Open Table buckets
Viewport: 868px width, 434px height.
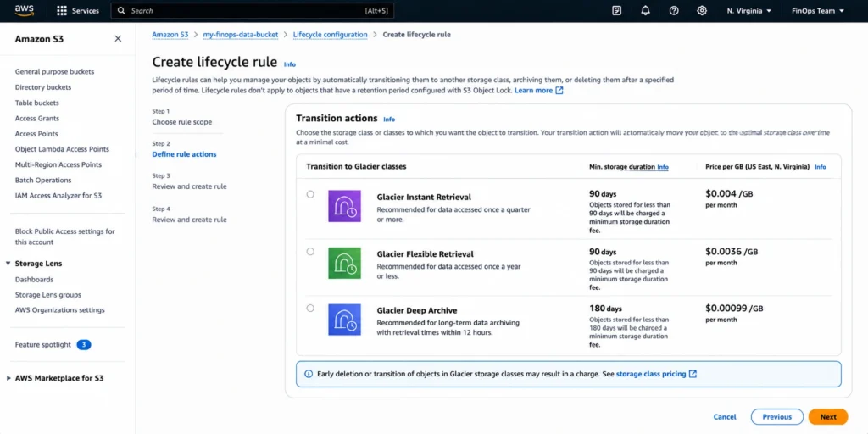pos(37,103)
